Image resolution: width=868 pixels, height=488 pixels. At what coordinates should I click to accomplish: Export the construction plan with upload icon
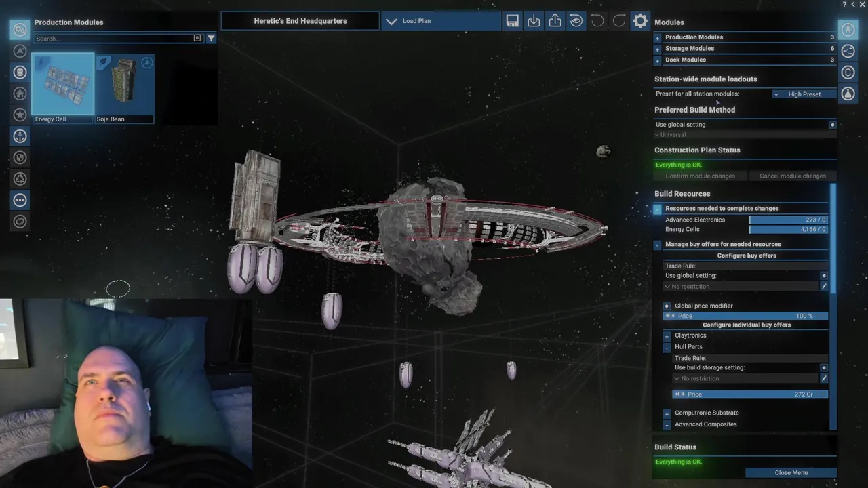[555, 21]
